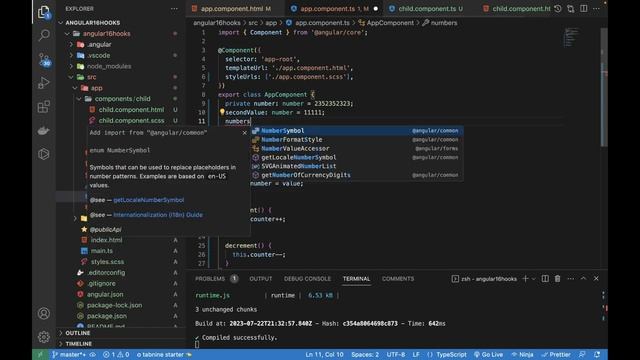Open the OUTPUT panel tab
The width and height of the screenshot is (640, 360).
[261, 279]
